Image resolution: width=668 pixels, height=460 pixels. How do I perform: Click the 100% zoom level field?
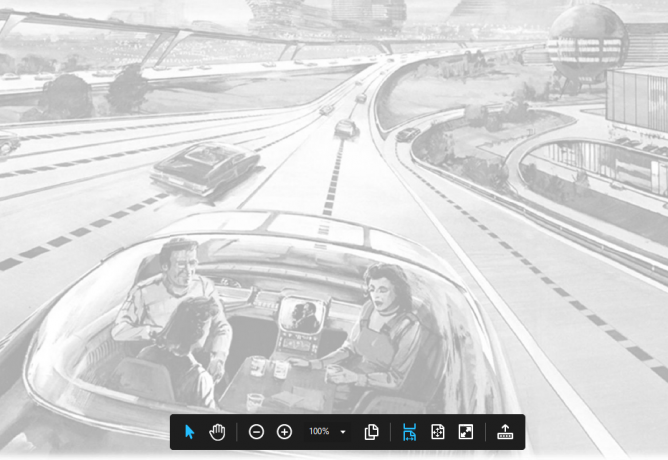[319, 432]
